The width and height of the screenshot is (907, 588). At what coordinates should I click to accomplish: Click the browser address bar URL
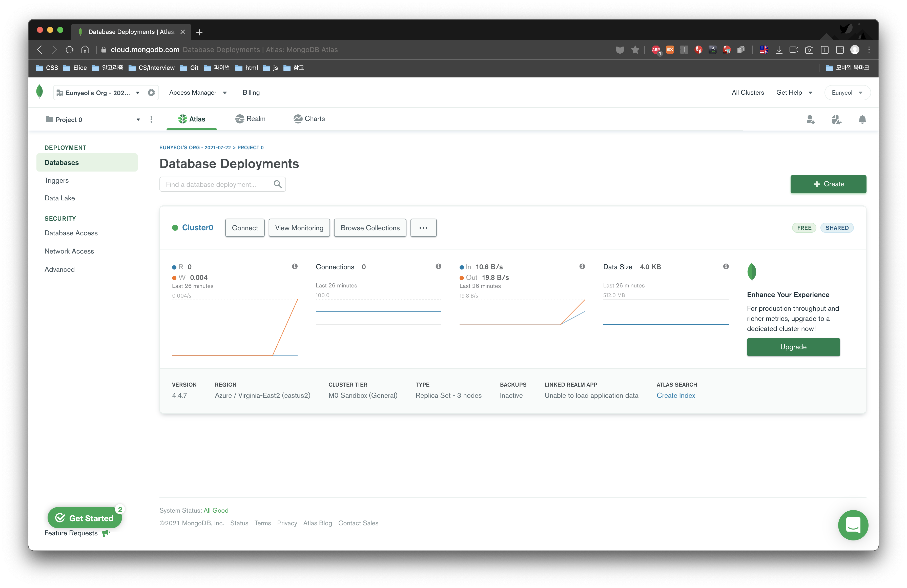tap(145, 50)
